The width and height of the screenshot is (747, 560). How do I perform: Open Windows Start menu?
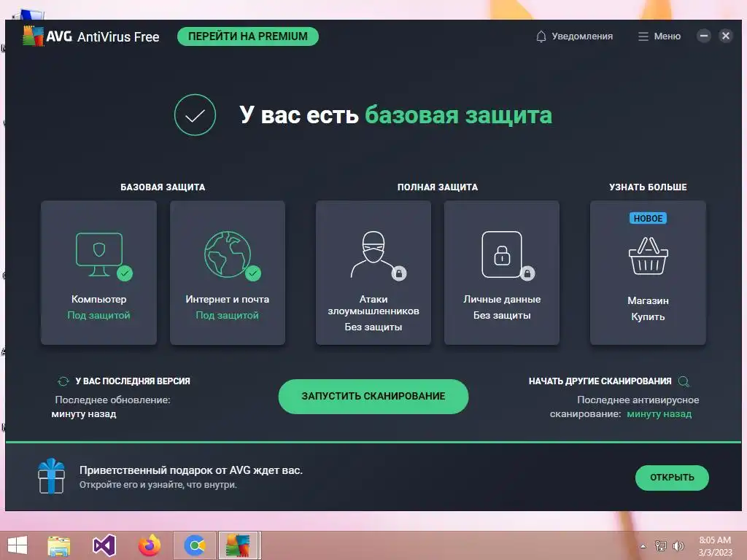(18, 545)
